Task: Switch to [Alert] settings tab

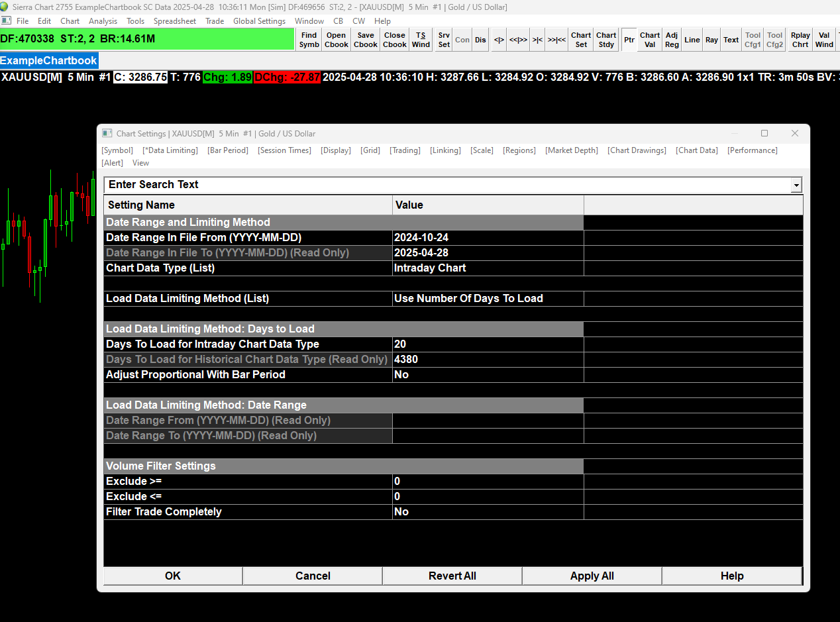Action: coord(112,163)
